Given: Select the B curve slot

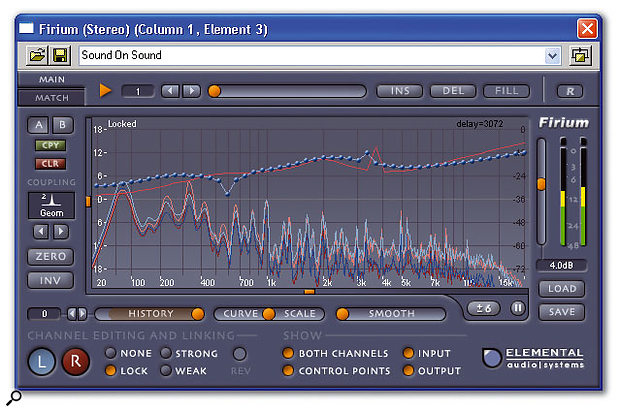Looking at the screenshot, I should (62, 125).
